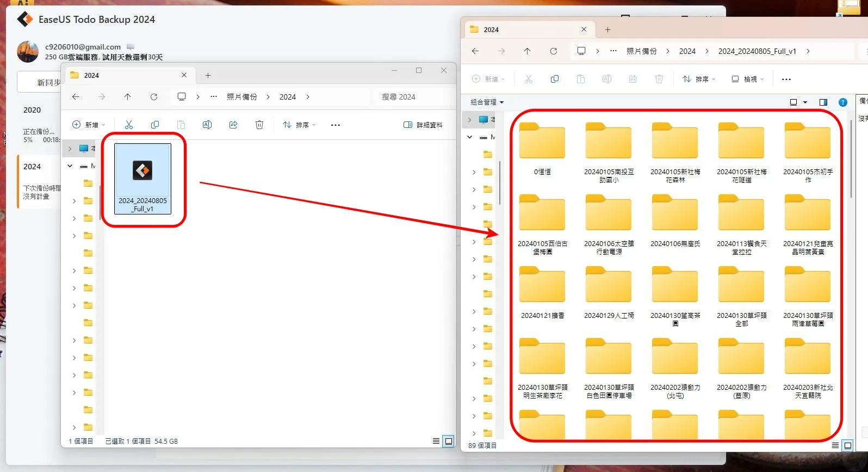The image size is (868, 472).
Task: Select the 2024_20240805_Full_v1 backup file
Action: click(x=143, y=179)
